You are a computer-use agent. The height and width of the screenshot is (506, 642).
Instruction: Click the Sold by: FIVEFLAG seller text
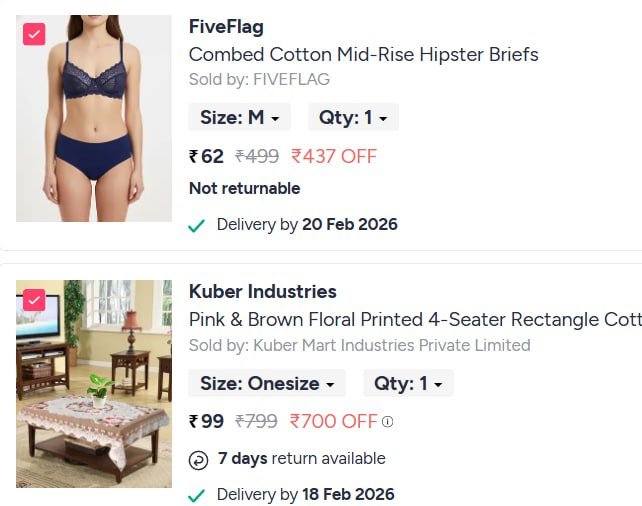[x=259, y=79]
